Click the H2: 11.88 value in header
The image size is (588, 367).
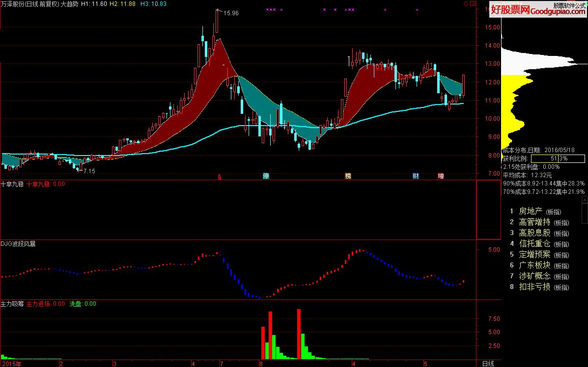[x=122, y=4]
